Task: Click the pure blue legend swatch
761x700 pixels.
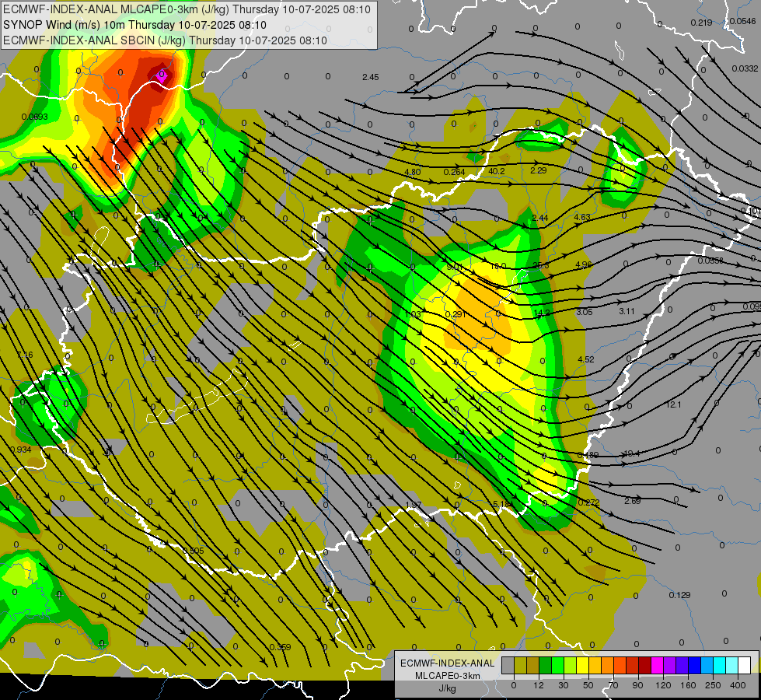Action: pyautogui.click(x=694, y=666)
